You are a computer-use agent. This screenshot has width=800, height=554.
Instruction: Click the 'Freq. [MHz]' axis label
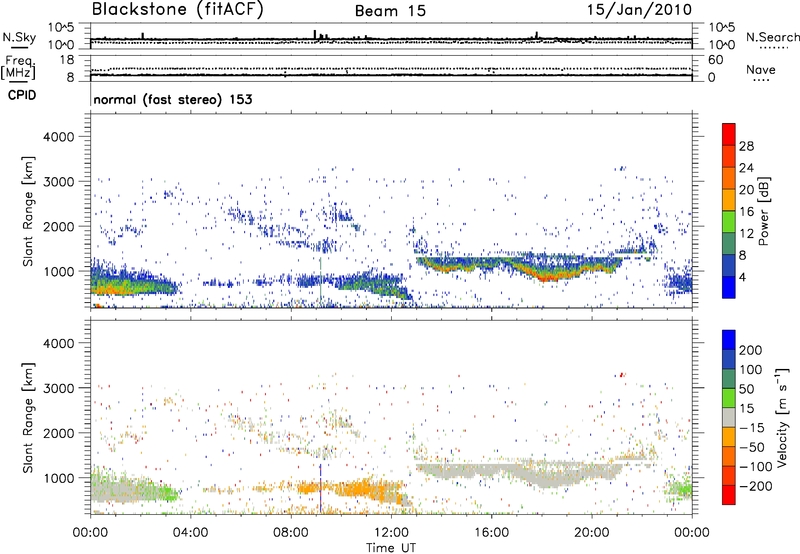[19, 67]
